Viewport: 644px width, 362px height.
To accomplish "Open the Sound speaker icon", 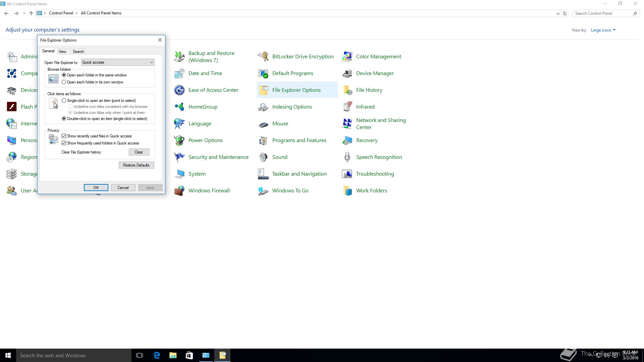I will (263, 157).
